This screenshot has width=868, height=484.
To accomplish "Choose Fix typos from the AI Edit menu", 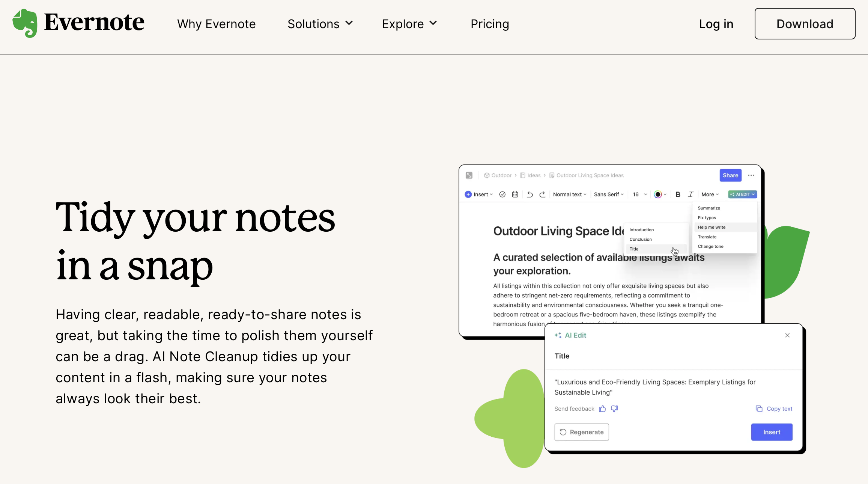I will pos(725,218).
